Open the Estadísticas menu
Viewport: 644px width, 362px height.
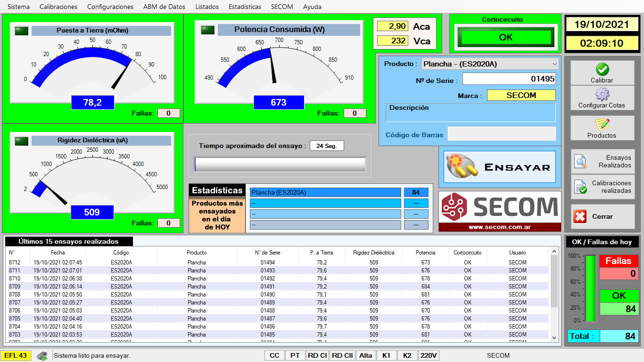click(x=245, y=7)
